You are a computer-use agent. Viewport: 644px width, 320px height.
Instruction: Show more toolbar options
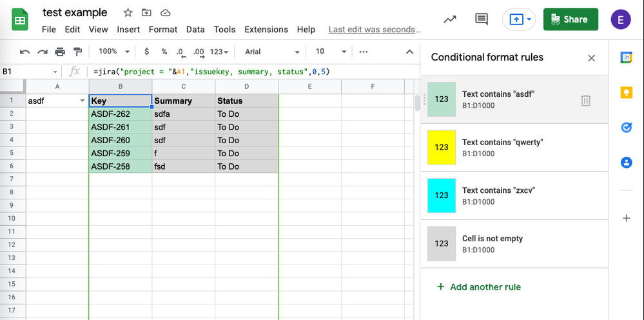(x=363, y=52)
